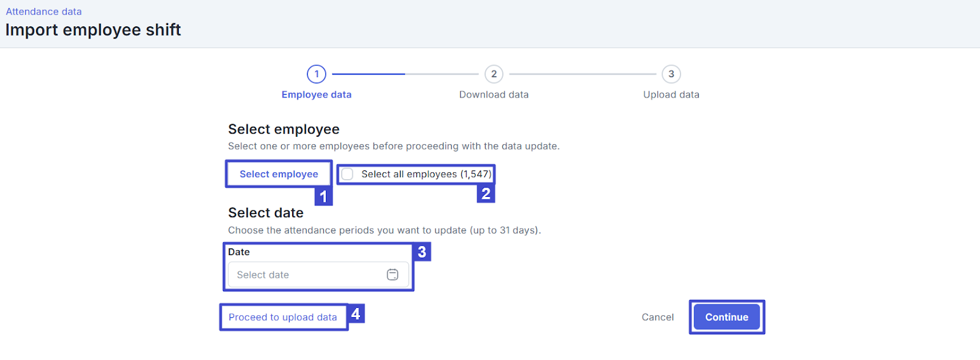The width and height of the screenshot is (980, 360).
Task: Click annotation badge 4 beside Proceed link
Action: pyautogui.click(x=356, y=314)
